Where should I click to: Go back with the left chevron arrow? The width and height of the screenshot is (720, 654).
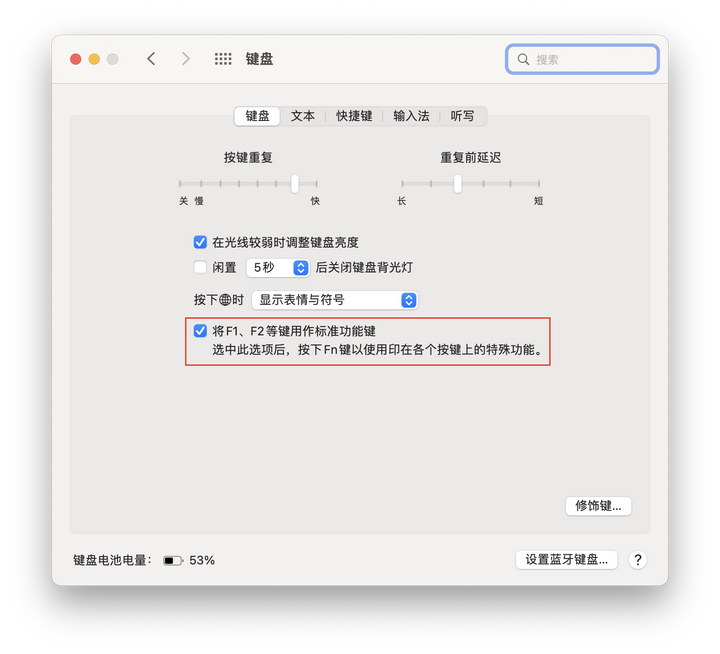coord(151,59)
